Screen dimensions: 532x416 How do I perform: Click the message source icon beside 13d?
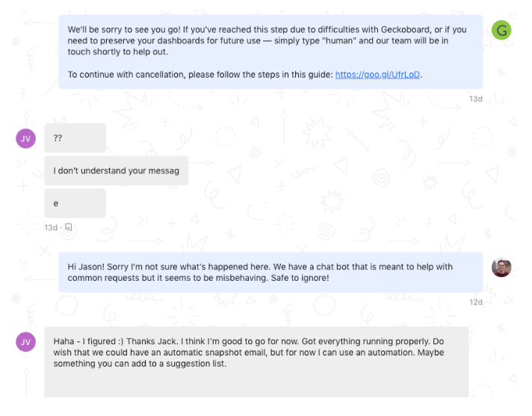point(68,227)
